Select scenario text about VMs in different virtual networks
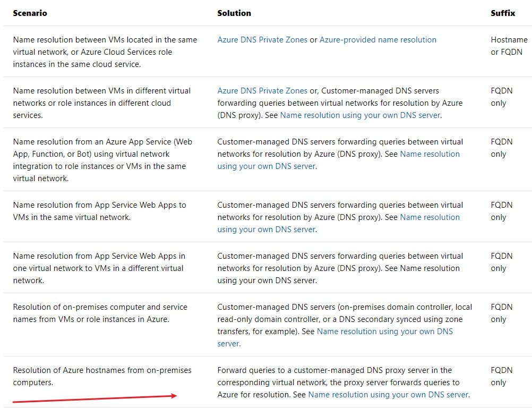 click(x=101, y=103)
